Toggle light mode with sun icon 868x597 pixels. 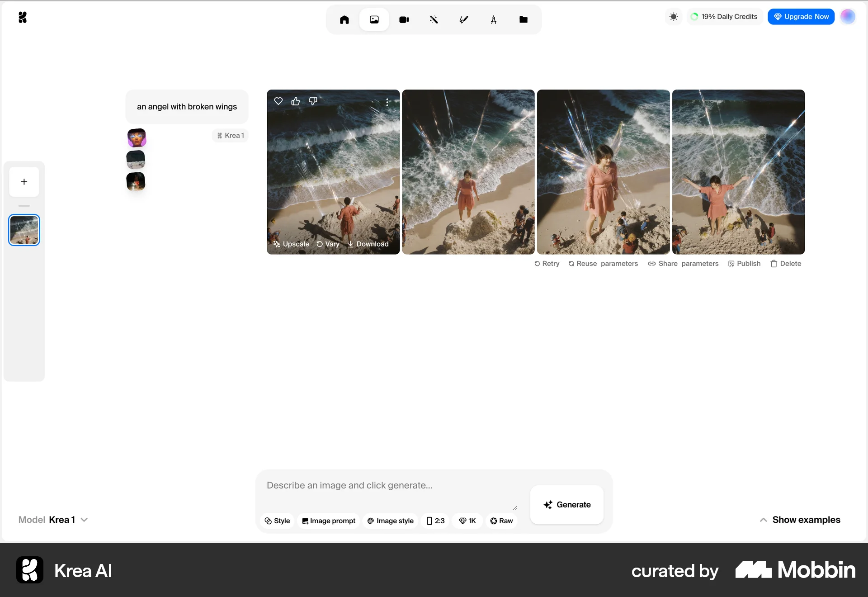click(x=673, y=16)
